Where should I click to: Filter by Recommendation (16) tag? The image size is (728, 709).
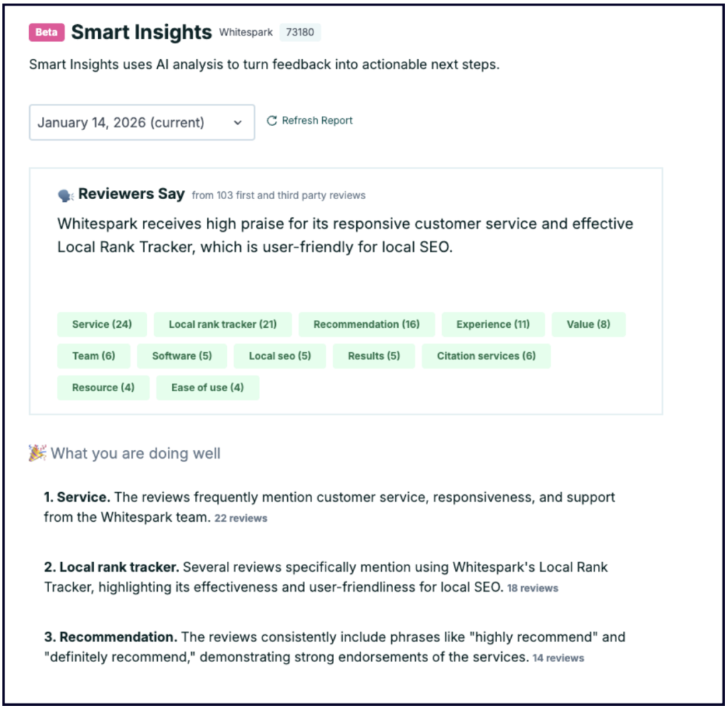point(366,324)
